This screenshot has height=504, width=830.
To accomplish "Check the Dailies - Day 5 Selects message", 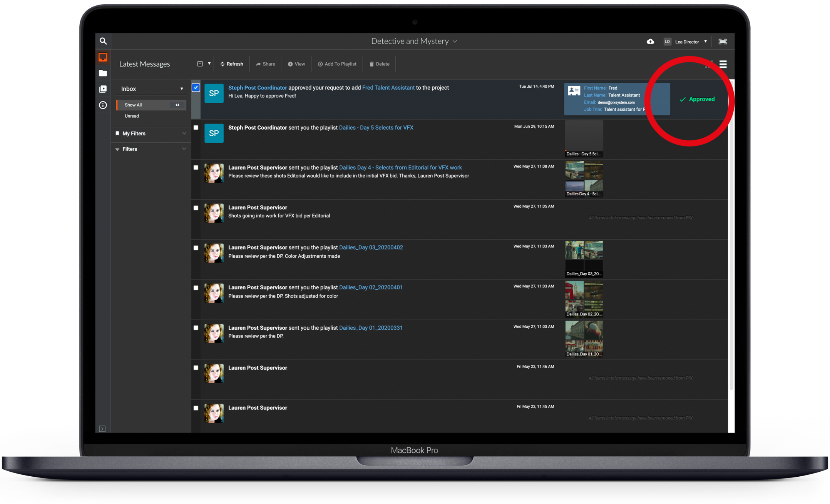I will 196,128.
